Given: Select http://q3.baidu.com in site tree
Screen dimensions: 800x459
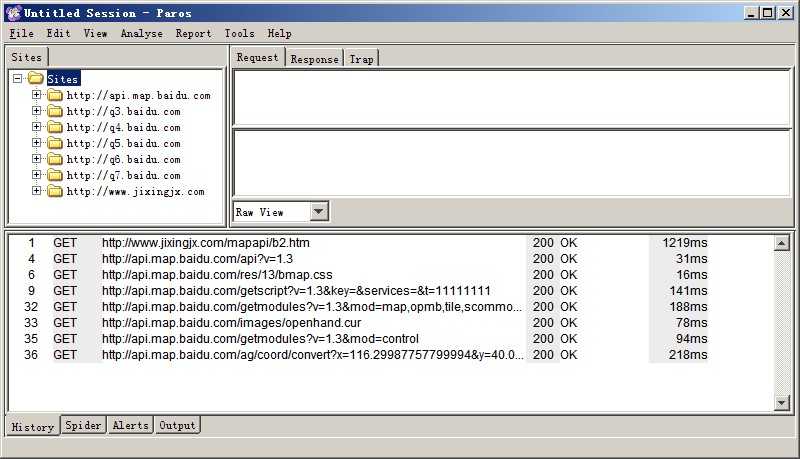Looking at the screenshot, I should pos(123,111).
